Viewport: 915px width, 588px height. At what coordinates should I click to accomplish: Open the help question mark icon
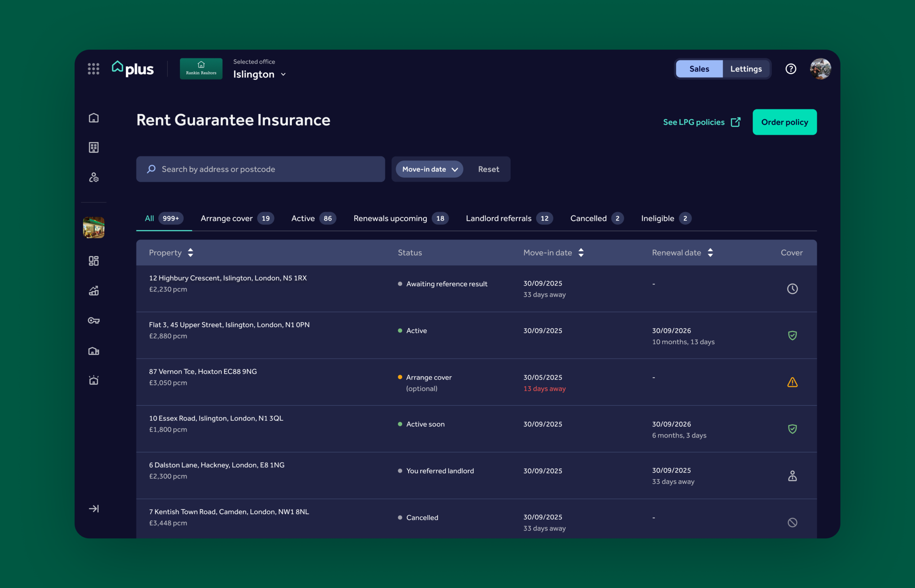[791, 69]
